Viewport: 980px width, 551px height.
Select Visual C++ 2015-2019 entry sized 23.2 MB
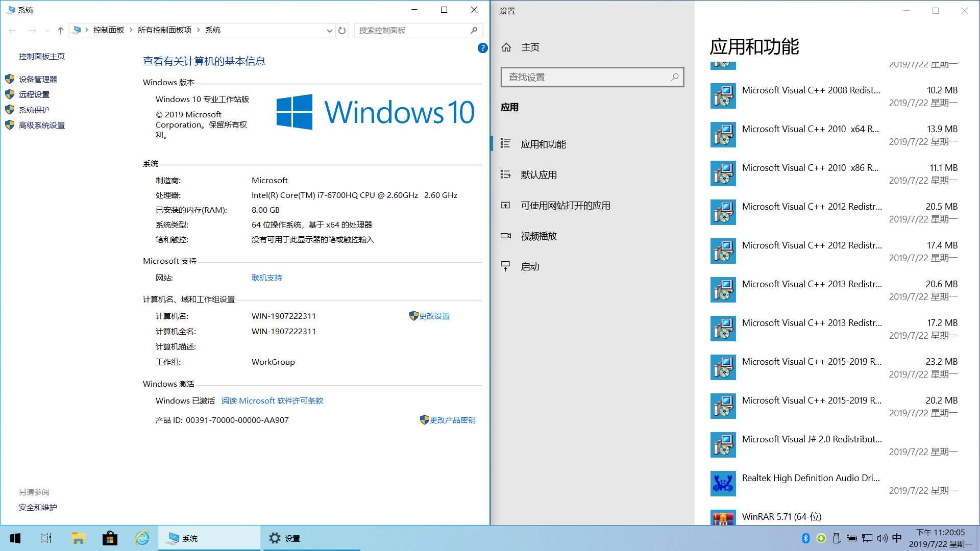834,367
